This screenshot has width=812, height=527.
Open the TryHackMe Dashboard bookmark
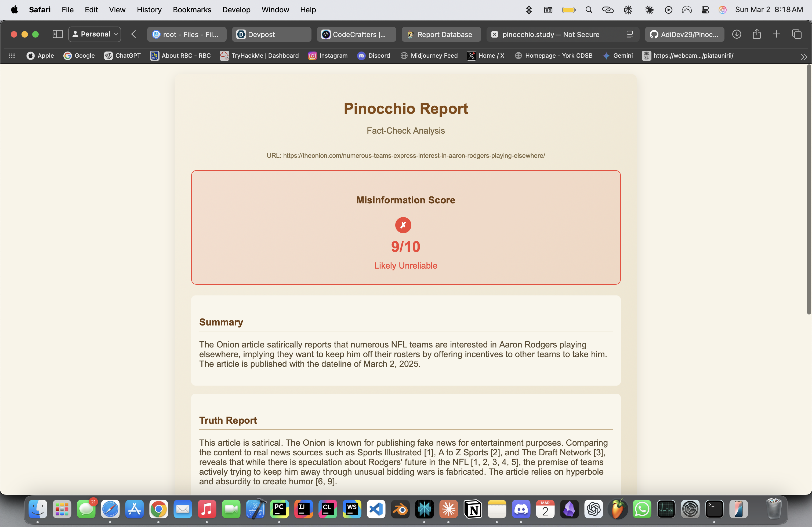(259, 56)
